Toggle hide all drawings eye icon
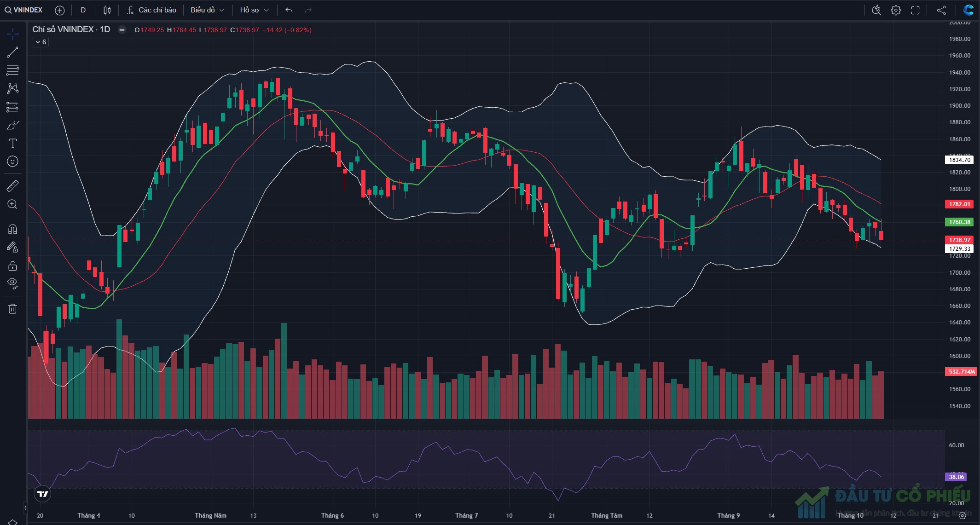Image resolution: width=980 pixels, height=525 pixels. pos(13,283)
